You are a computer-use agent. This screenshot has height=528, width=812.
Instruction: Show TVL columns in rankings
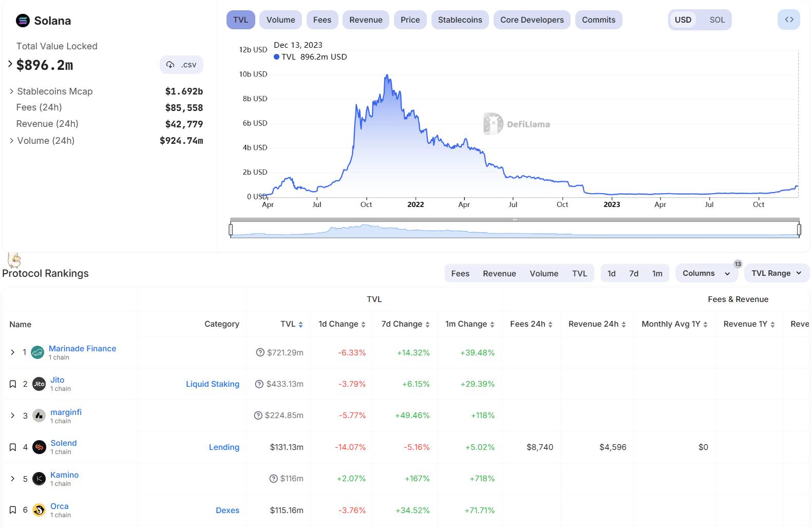(579, 273)
